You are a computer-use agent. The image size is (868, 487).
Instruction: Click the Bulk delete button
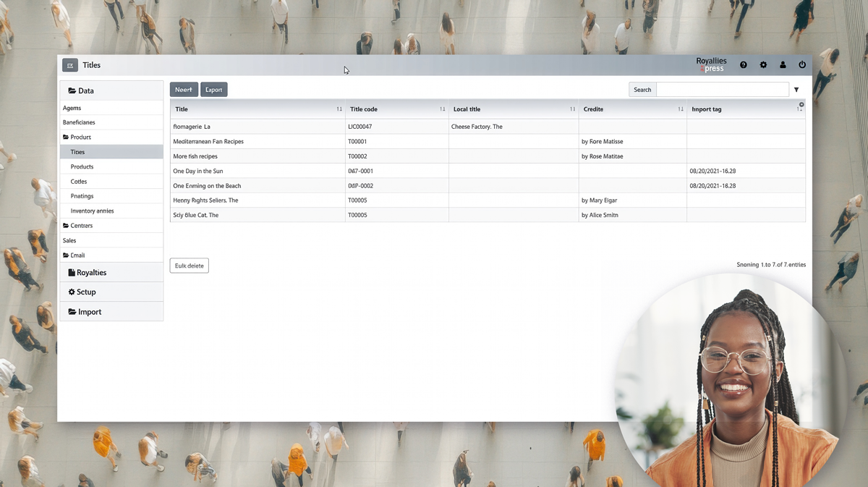(190, 266)
